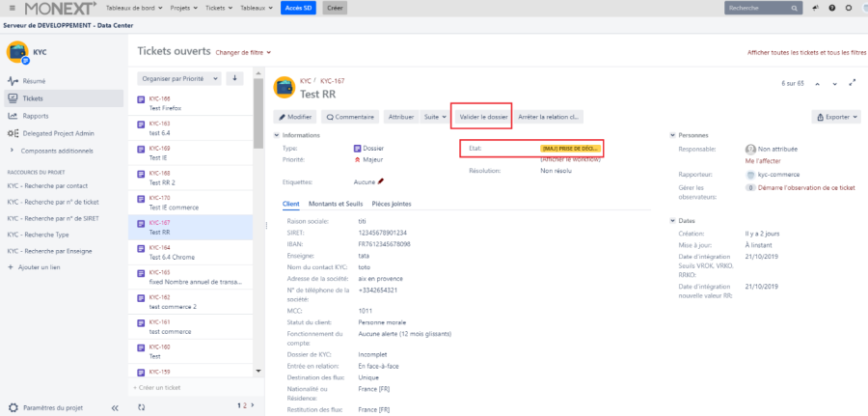This screenshot has width=868, height=416.
Task: Switch to the Montants et Seuils tab
Action: [x=335, y=204]
